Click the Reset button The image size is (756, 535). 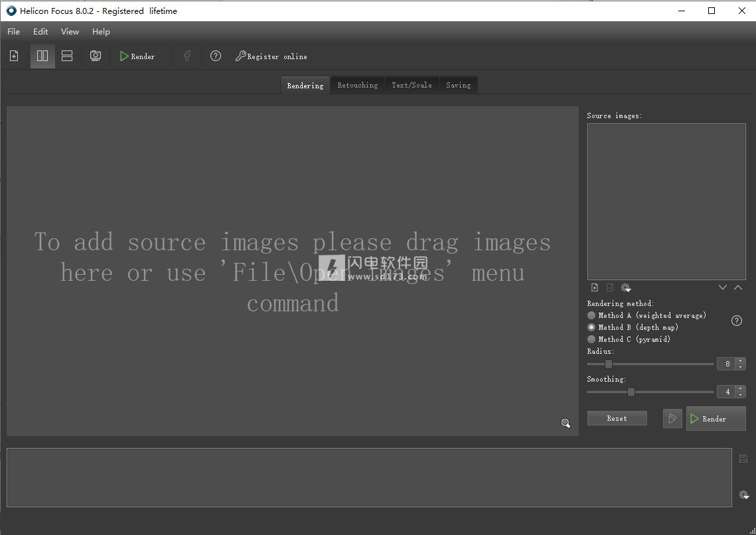tap(617, 418)
